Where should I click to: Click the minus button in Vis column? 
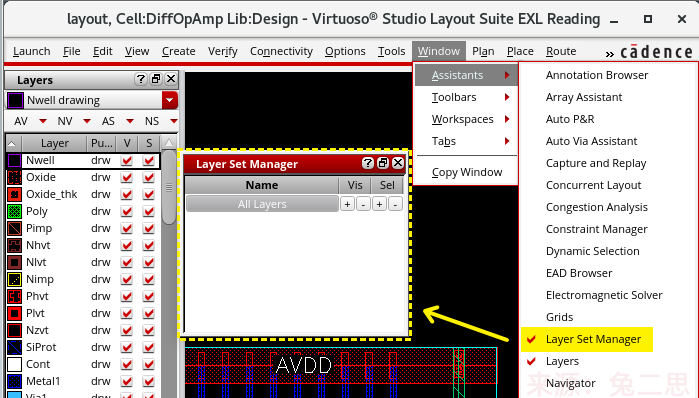pos(363,204)
